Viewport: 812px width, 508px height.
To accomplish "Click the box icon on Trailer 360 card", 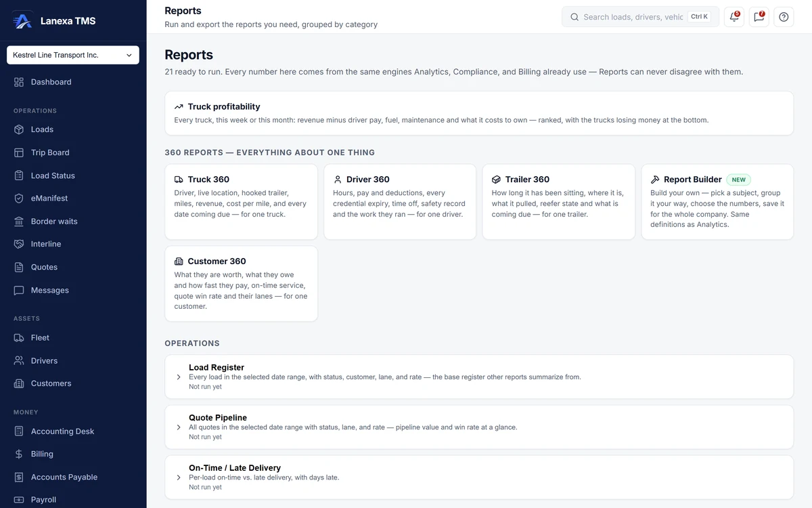I will (496, 179).
